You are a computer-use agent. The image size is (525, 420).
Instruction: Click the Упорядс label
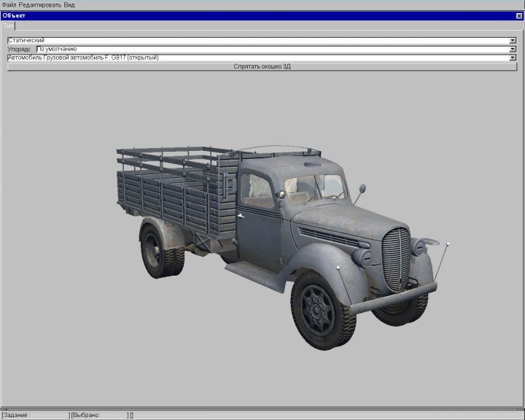(x=20, y=49)
